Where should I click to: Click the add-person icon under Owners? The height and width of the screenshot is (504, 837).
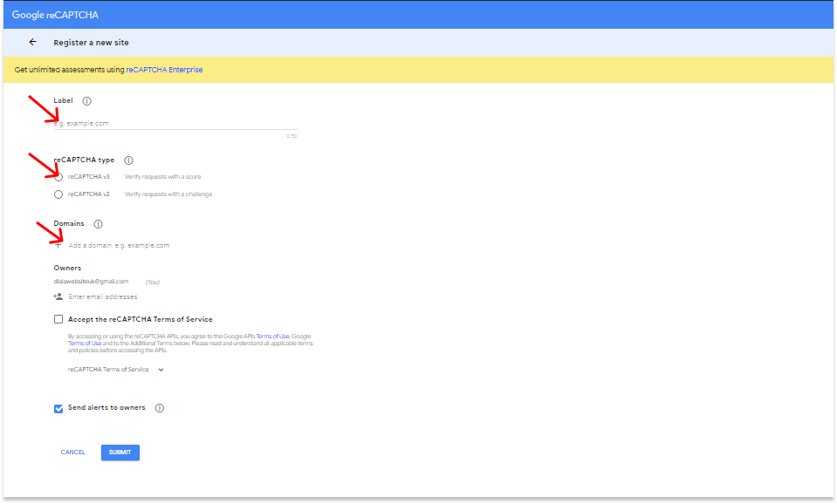(58, 296)
